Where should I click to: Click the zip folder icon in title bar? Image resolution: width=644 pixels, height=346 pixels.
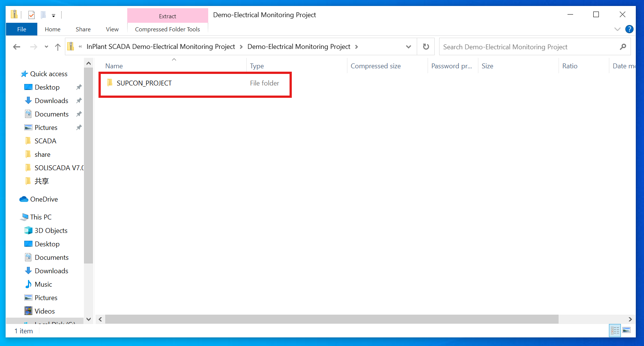pos(14,15)
